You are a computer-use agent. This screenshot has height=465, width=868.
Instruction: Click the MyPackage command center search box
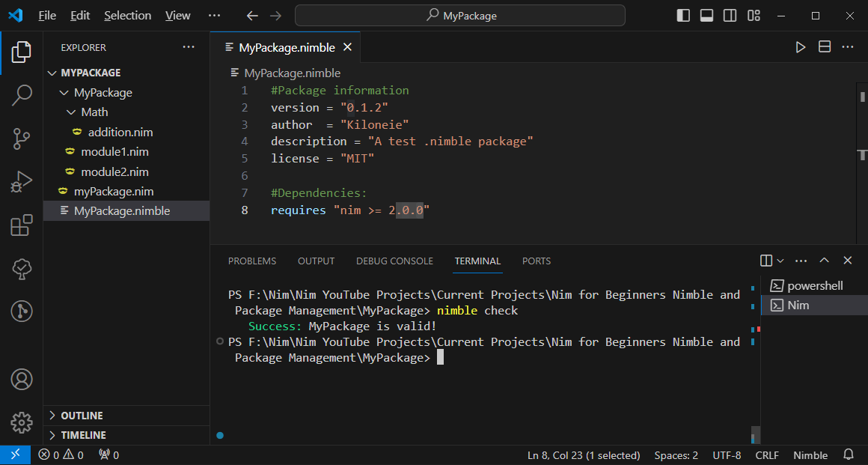(460, 16)
